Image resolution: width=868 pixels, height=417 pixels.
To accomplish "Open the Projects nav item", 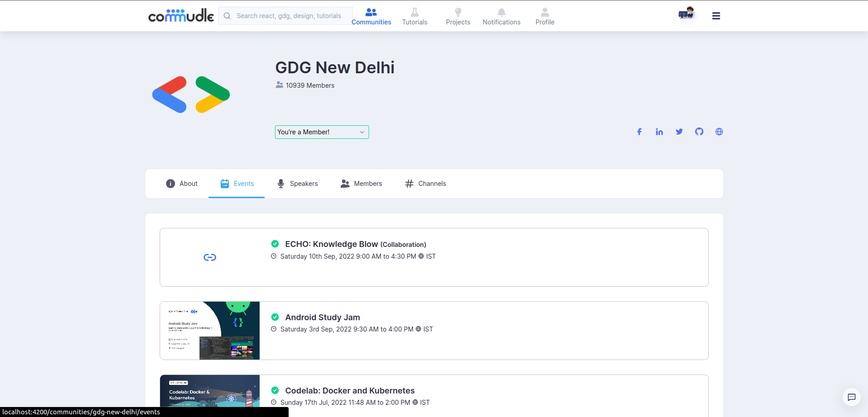I will tap(458, 16).
